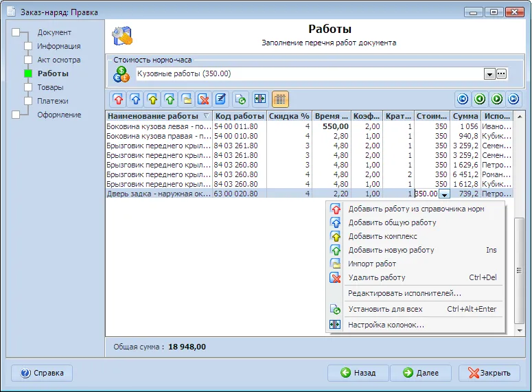Open the Платежи step in the sidebar
Image resolution: width=532 pixels, height=392 pixels.
pyautogui.click(x=53, y=101)
